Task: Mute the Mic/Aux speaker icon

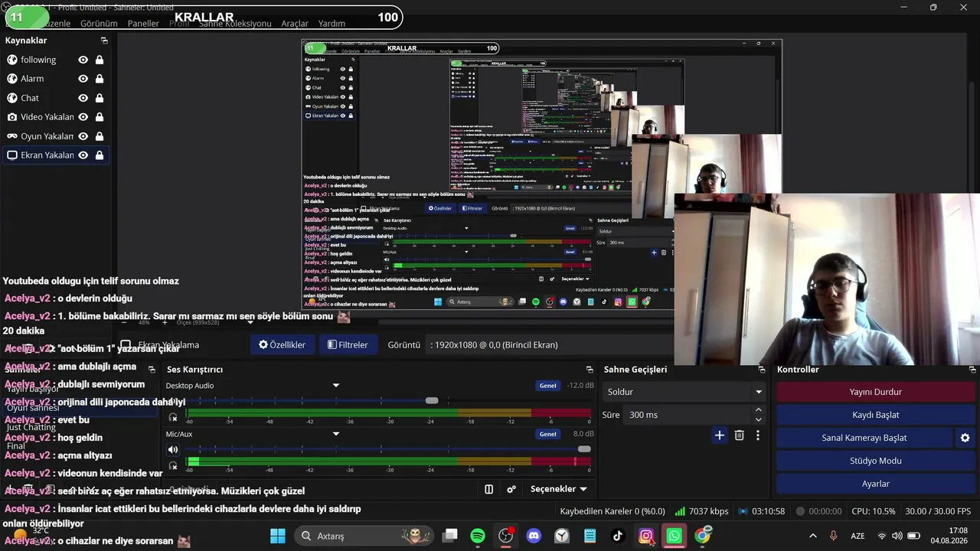Action: [x=173, y=449]
